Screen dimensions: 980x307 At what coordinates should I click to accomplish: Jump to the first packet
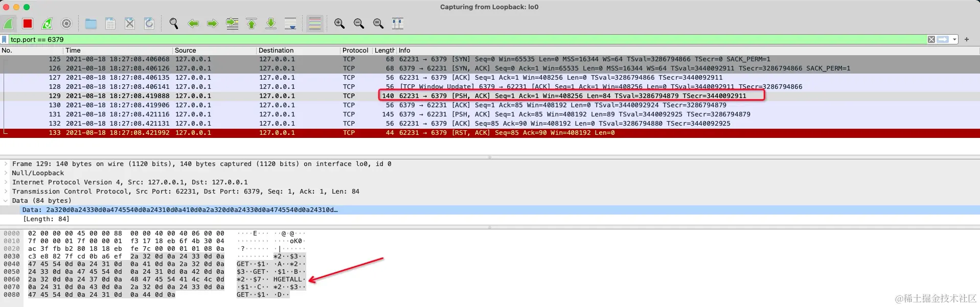click(252, 23)
